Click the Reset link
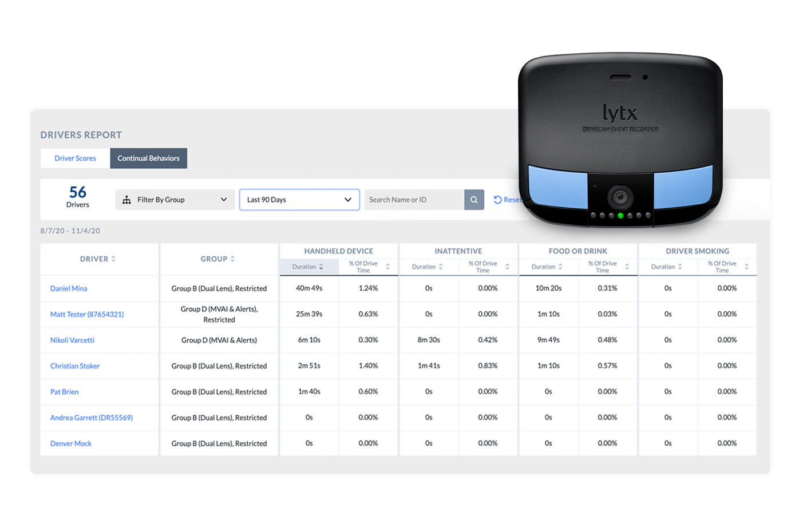 click(x=508, y=200)
